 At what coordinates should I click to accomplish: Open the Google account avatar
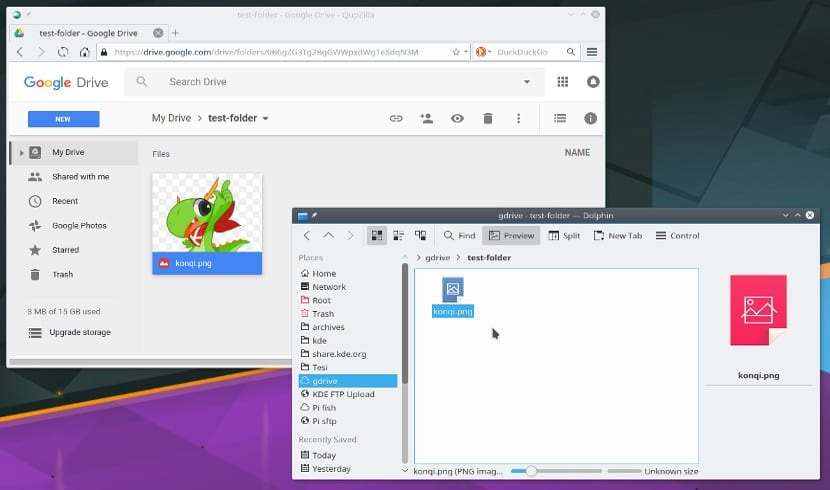pyautogui.click(x=593, y=81)
